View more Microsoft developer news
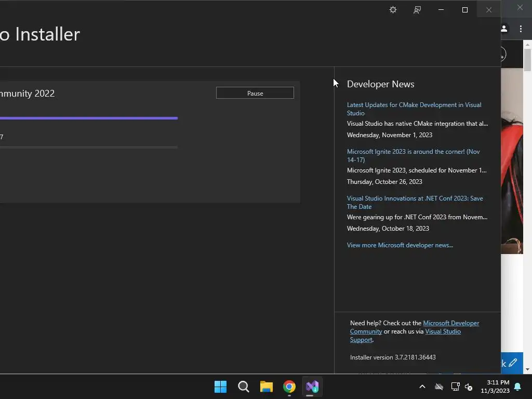This screenshot has width=532, height=399. coord(400,245)
